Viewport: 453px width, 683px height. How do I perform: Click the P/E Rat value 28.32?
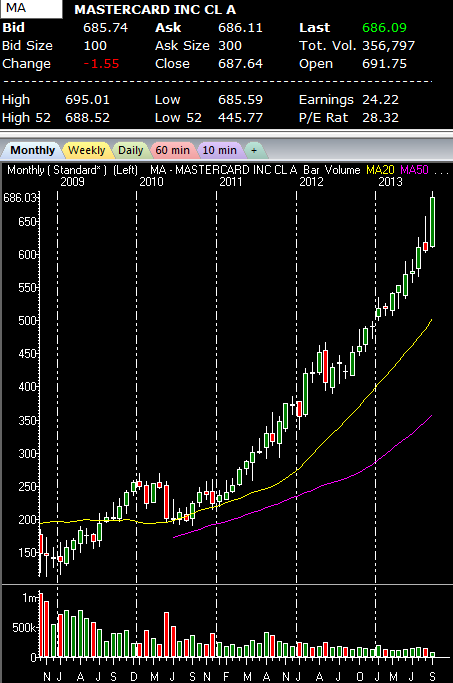[x=380, y=118]
